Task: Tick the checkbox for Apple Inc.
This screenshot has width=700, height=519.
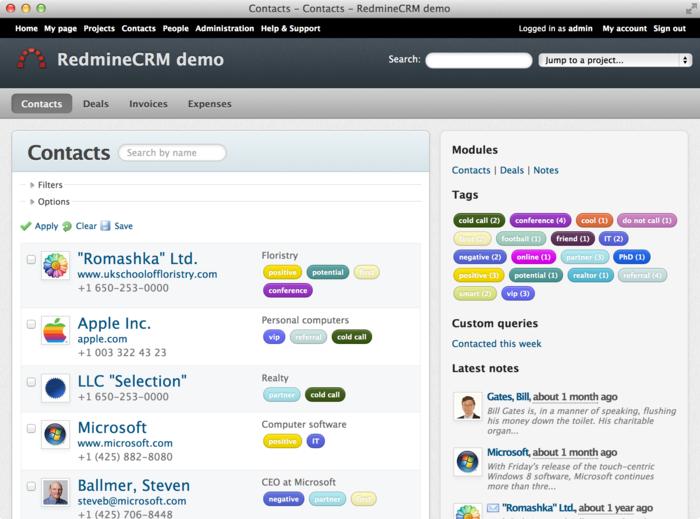Action: [31, 324]
